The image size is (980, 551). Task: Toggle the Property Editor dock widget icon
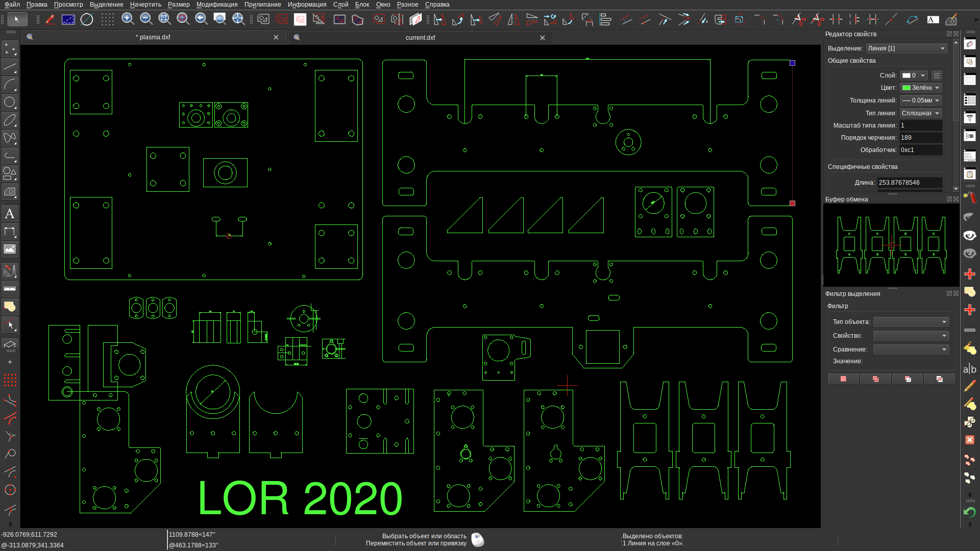click(970, 100)
